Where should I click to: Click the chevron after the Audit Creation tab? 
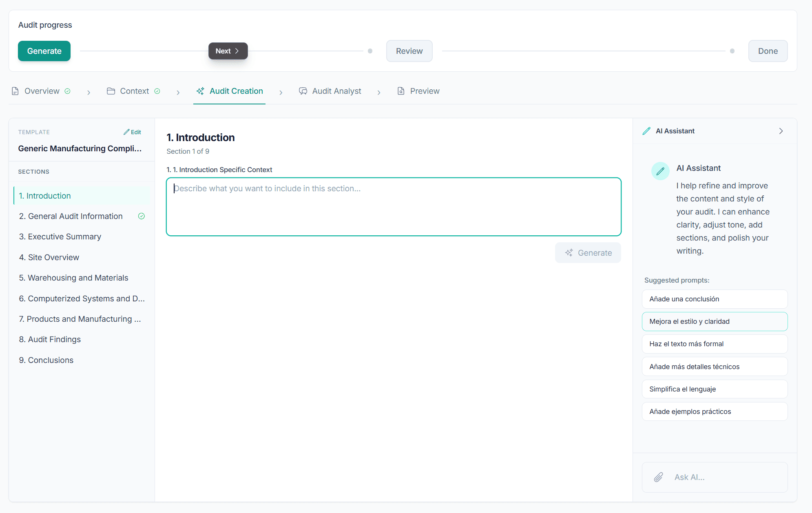[x=281, y=93]
